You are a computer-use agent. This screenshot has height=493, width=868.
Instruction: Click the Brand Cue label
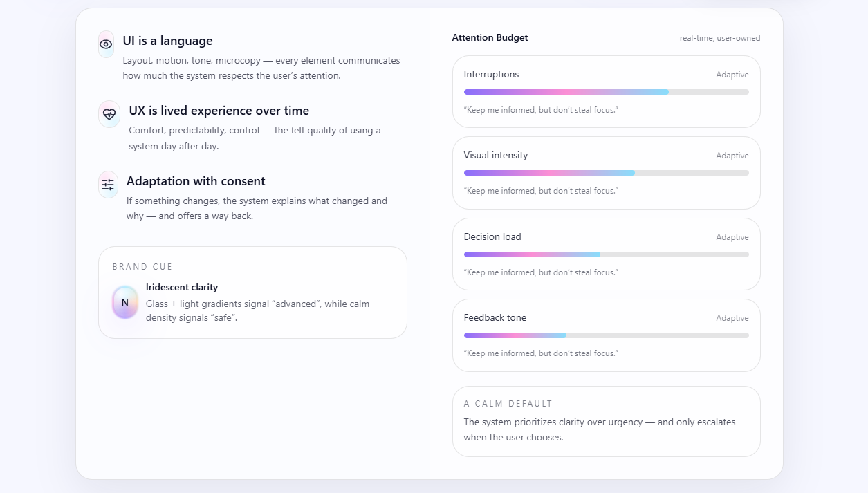pos(142,267)
